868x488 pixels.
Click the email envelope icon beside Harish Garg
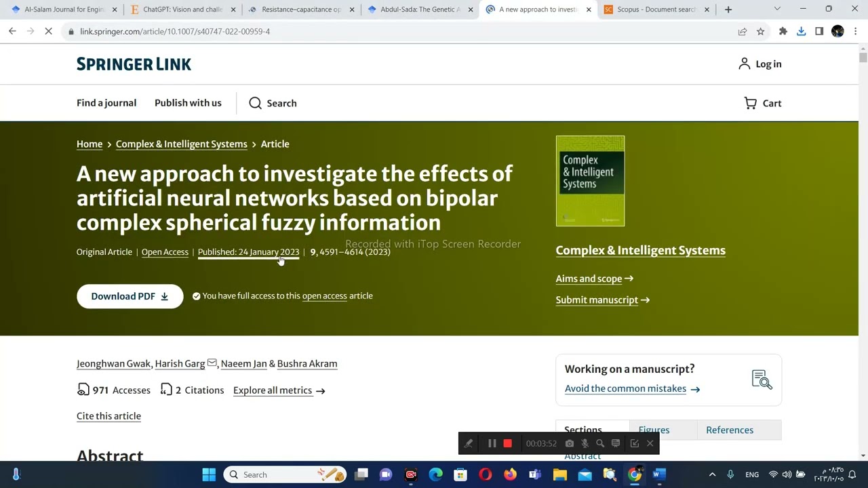coord(212,363)
